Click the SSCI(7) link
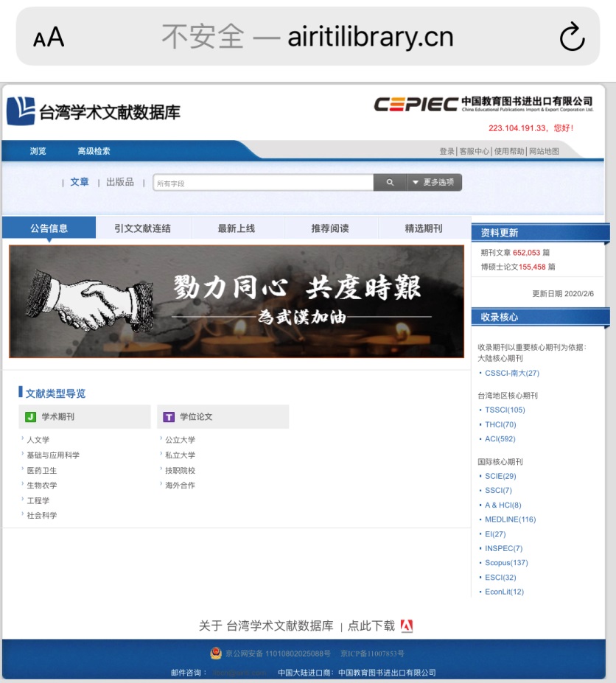616x683 pixels. pos(498,491)
